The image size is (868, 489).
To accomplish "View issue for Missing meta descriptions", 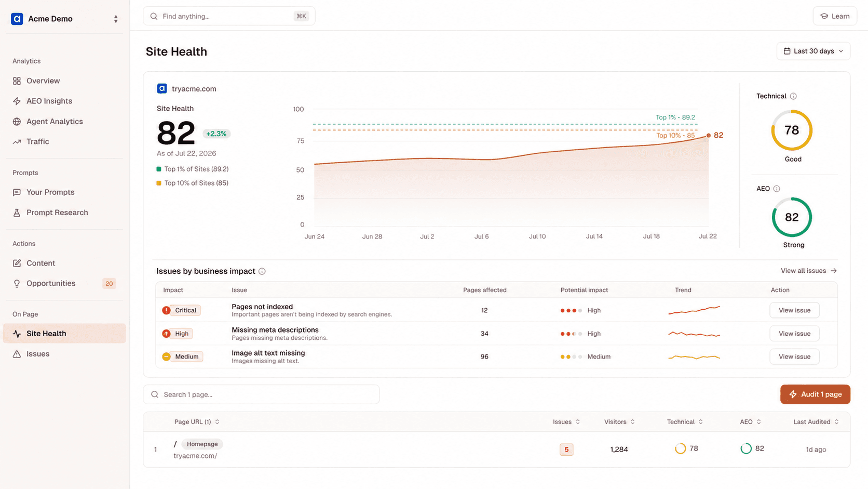I will coord(794,334).
